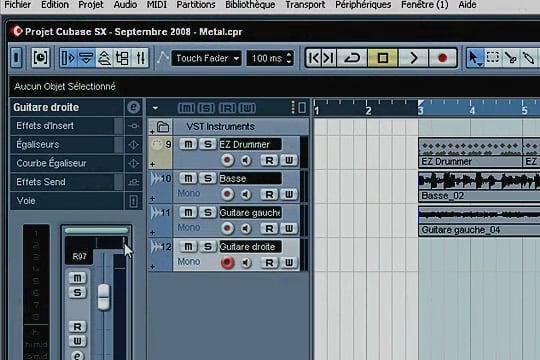Select the Range Selection tool
The height and width of the screenshot is (360, 540).
(492, 58)
